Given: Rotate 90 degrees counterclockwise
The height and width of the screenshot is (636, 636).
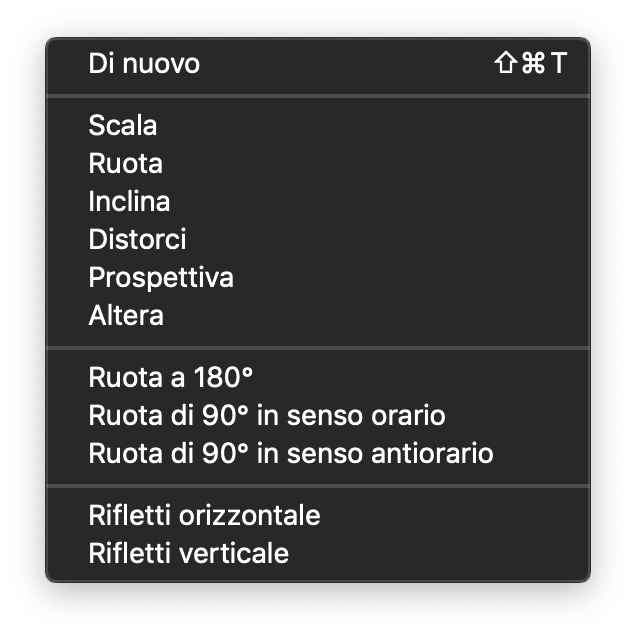Looking at the screenshot, I should pos(291,454).
